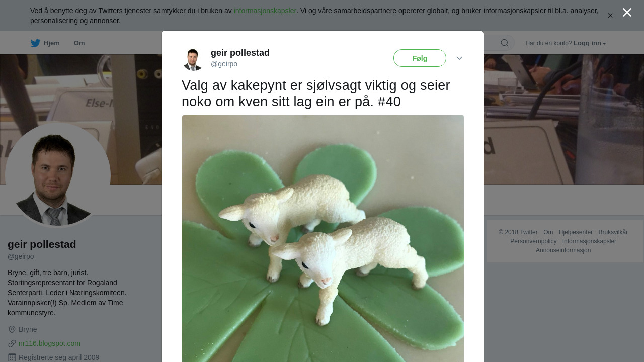Screen dimensions: 644x362
Task: Click the tweet author's small avatar
Action: point(193,59)
